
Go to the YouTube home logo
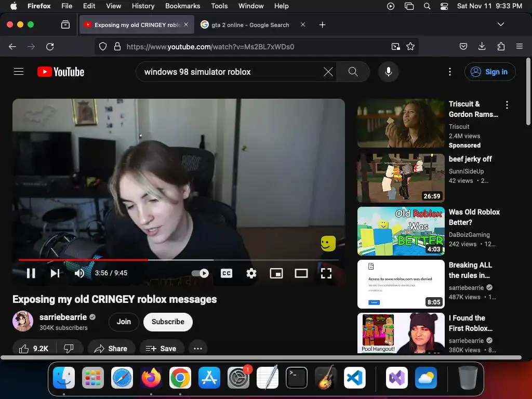[61, 72]
